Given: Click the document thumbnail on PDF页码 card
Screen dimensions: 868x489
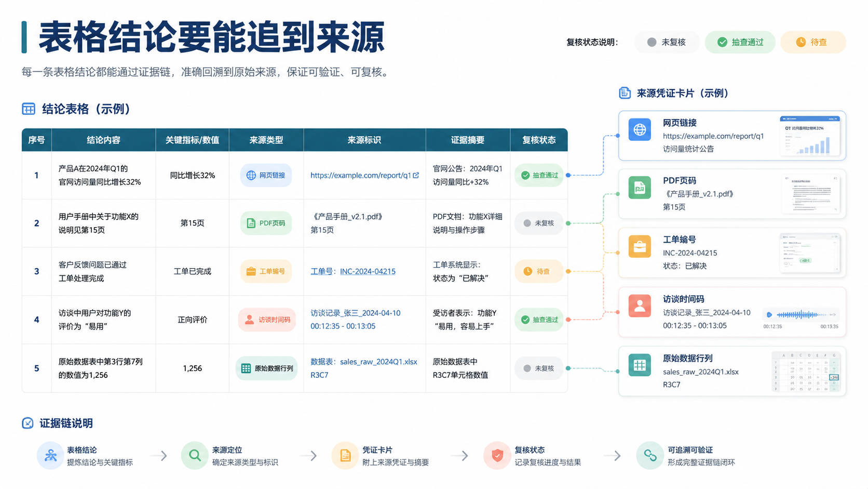Looking at the screenshot, I should (811, 194).
